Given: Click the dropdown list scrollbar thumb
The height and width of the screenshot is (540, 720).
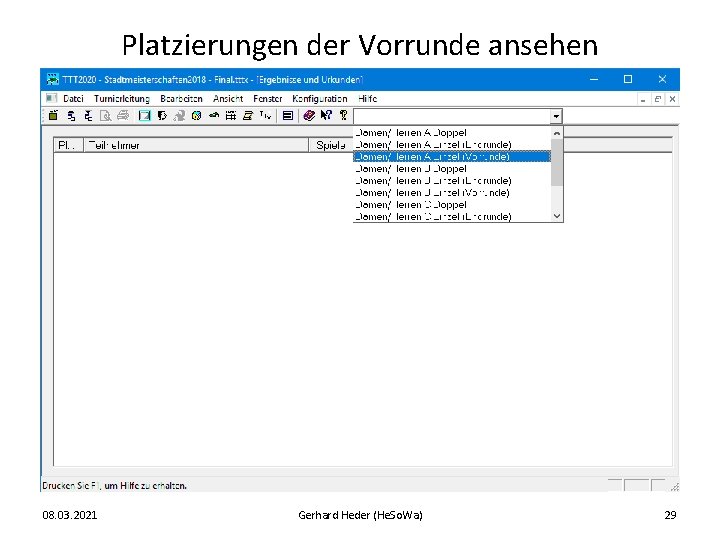Looking at the screenshot, I should point(557,163).
